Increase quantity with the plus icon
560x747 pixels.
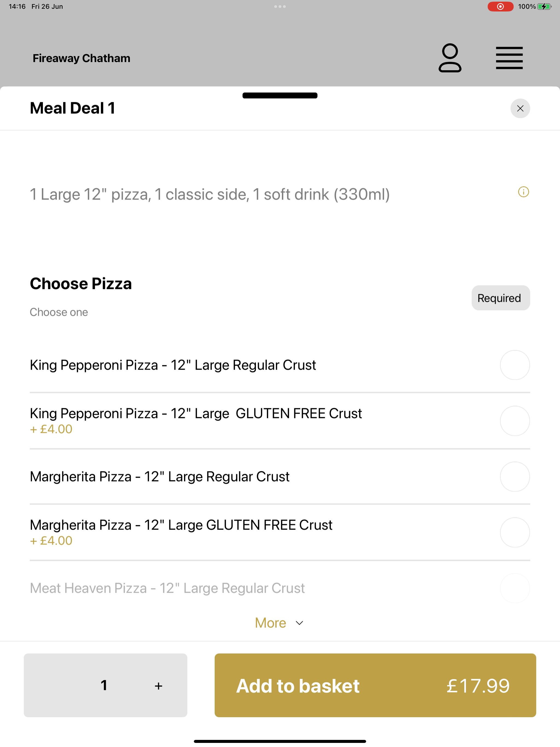pos(158,686)
